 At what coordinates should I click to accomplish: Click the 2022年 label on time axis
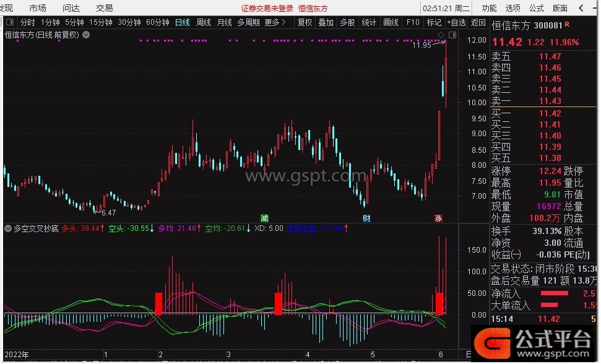pyautogui.click(x=17, y=355)
